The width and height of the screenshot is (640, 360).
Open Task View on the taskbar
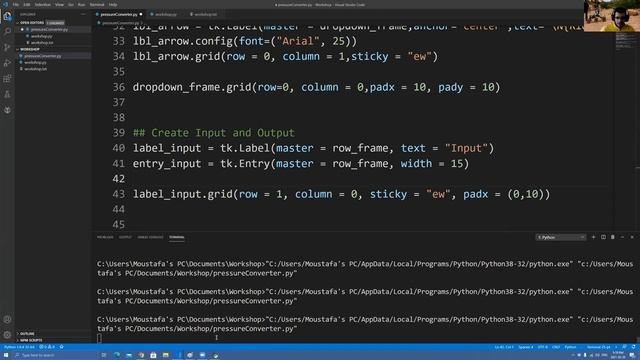104,355
